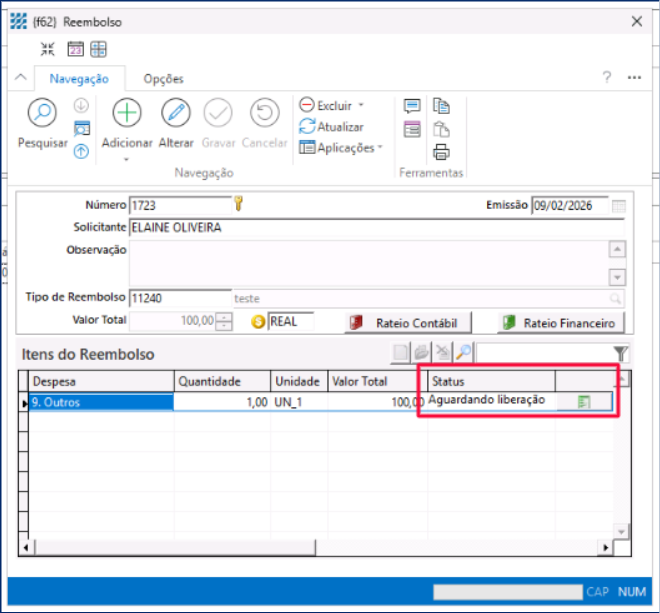Open the dropdown arrow under Adicionar
This screenshot has height=613, width=660.
tap(127, 158)
